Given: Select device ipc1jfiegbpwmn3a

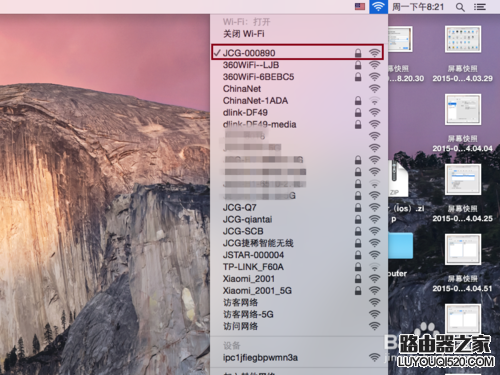Looking at the screenshot, I should (299, 358).
